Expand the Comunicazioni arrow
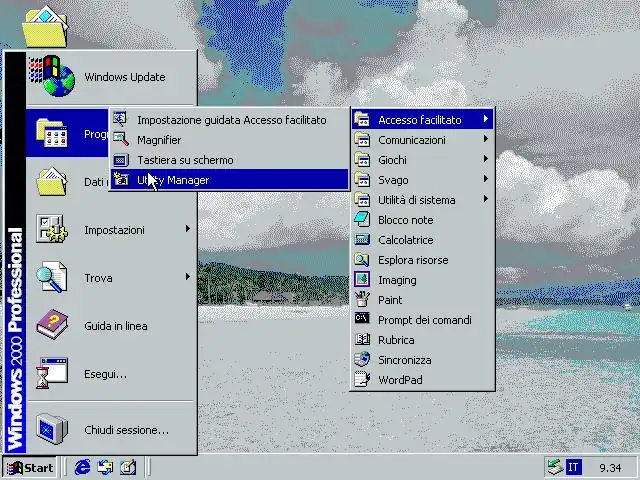Image resolution: width=640 pixels, height=480 pixels. click(485, 139)
